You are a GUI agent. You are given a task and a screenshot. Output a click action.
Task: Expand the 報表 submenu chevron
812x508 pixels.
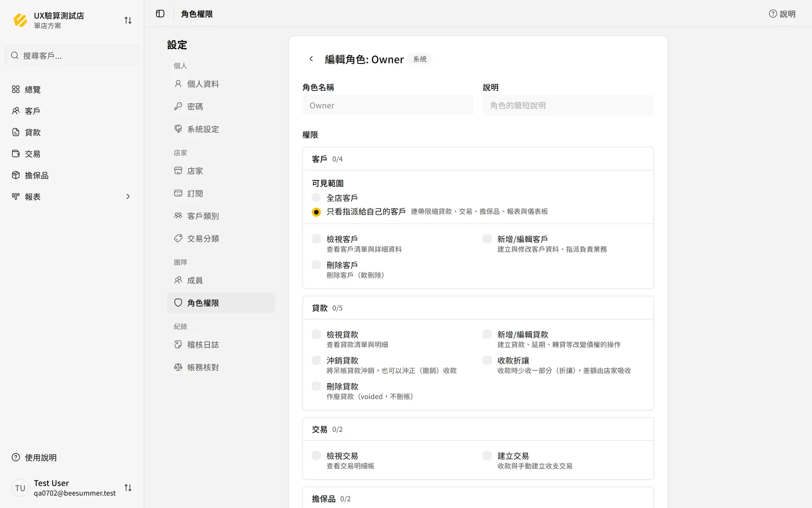pos(128,197)
